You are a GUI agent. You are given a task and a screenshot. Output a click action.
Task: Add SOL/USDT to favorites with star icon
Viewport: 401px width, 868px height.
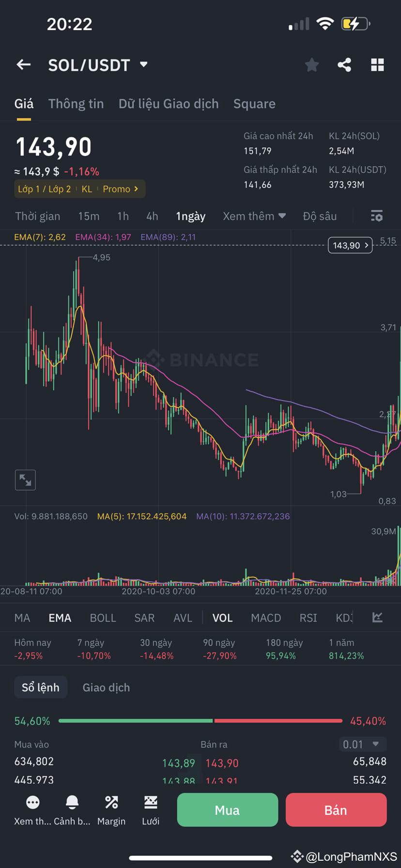coord(311,64)
